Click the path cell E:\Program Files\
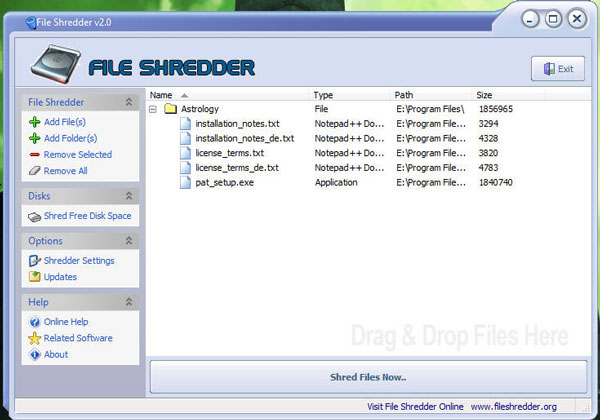The image size is (600, 420). coord(430,109)
